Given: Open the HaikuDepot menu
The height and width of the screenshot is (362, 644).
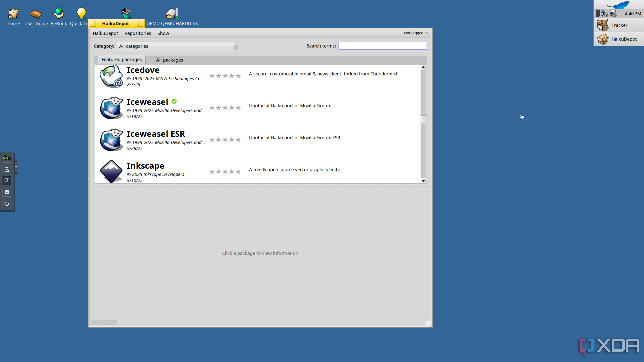Looking at the screenshot, I should 105,33.
